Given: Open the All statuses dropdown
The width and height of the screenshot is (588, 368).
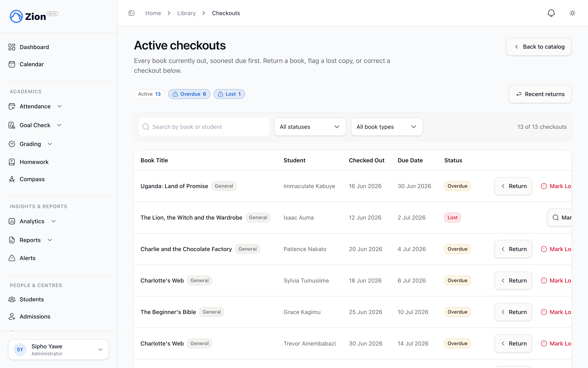Looking at the screenshot, I should coord(310,127).
